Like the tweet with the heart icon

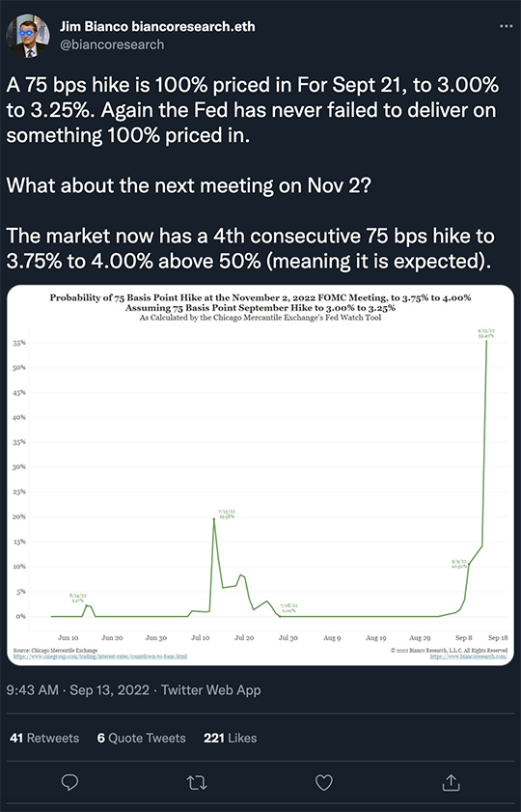324,782
